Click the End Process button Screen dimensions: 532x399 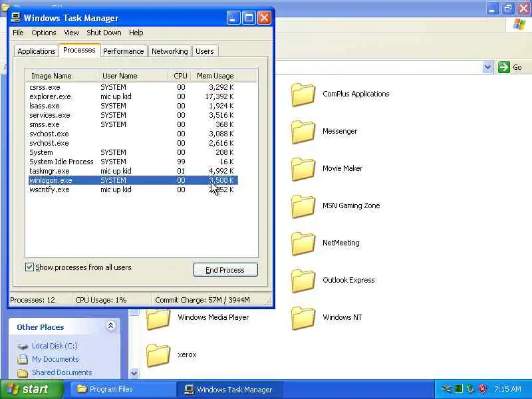(225, 270)
